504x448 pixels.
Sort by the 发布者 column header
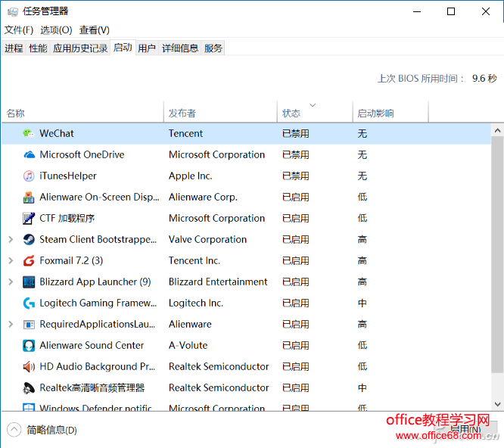(220, 113)
